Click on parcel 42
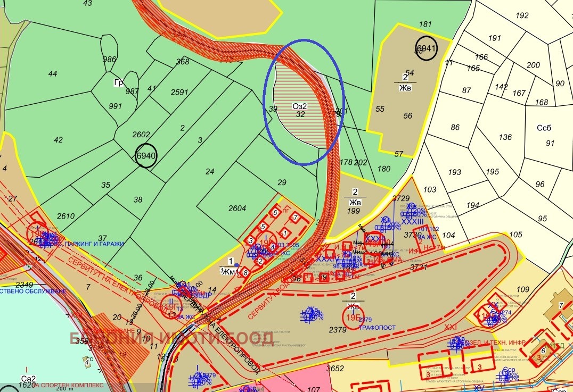 tap(59, 140)
